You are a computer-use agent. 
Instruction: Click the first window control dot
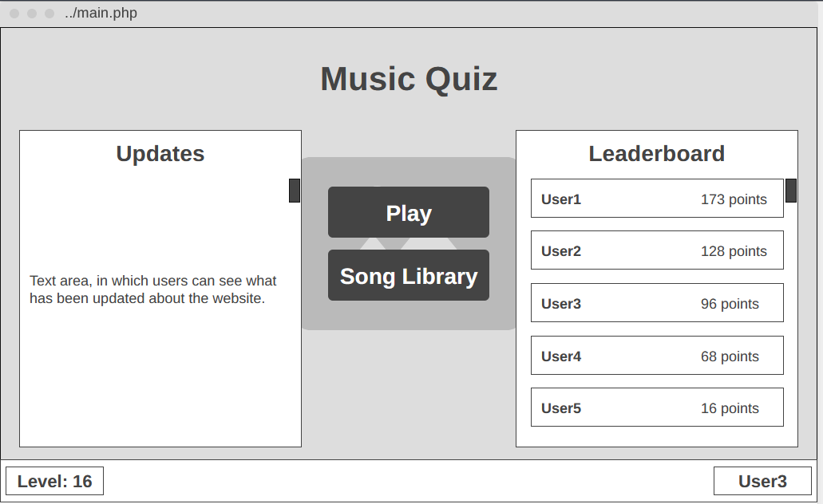click(x=14, y=14)
